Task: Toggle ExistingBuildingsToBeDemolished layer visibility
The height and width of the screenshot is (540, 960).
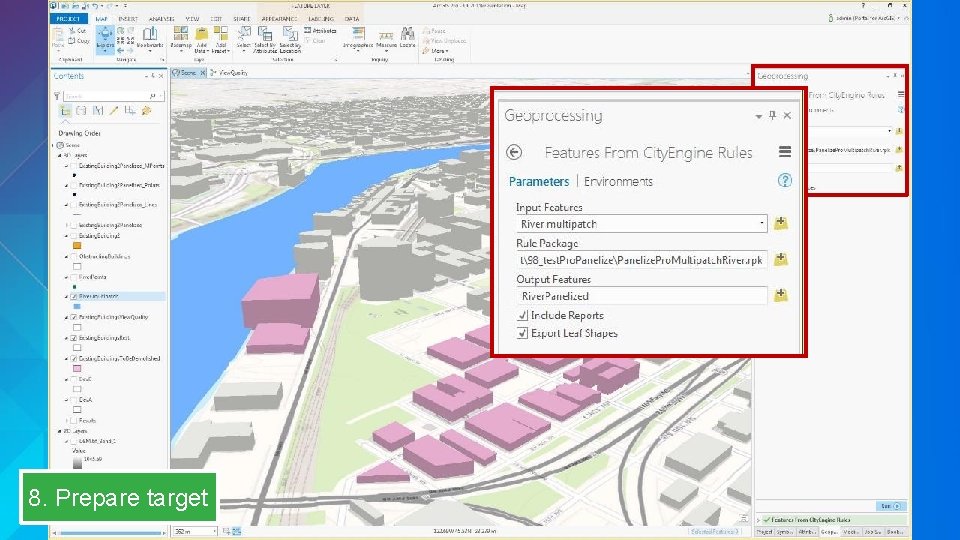Action: pos(74,359)
